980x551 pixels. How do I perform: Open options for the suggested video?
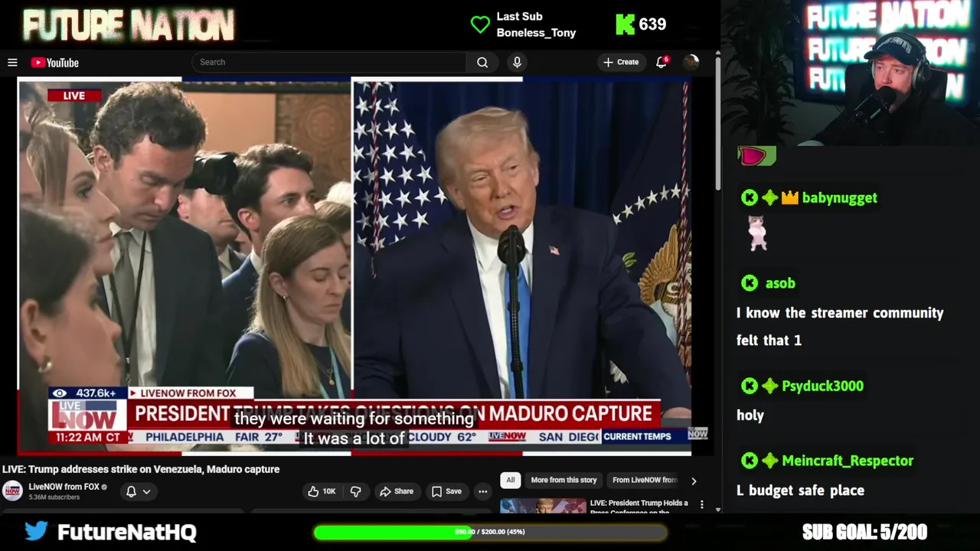701,505
